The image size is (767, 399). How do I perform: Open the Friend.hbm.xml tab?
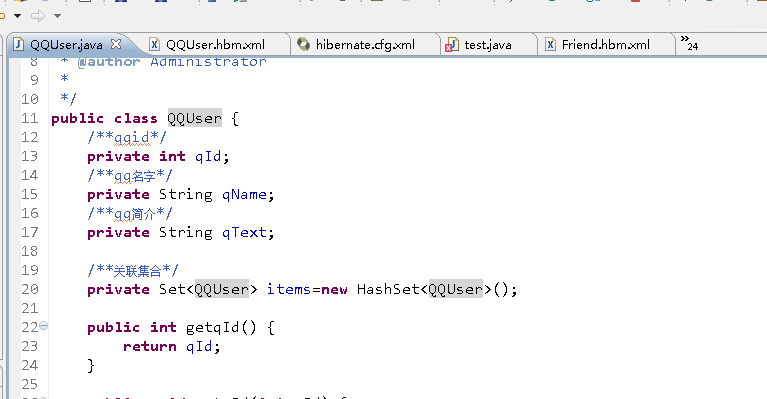[x=606, y=44]
